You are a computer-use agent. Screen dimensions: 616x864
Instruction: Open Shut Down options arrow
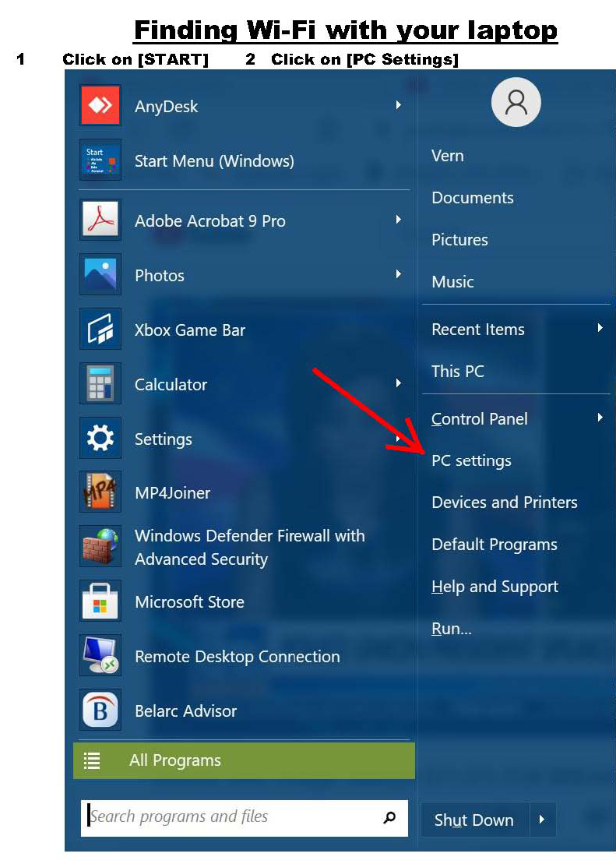tap(543, 820)
